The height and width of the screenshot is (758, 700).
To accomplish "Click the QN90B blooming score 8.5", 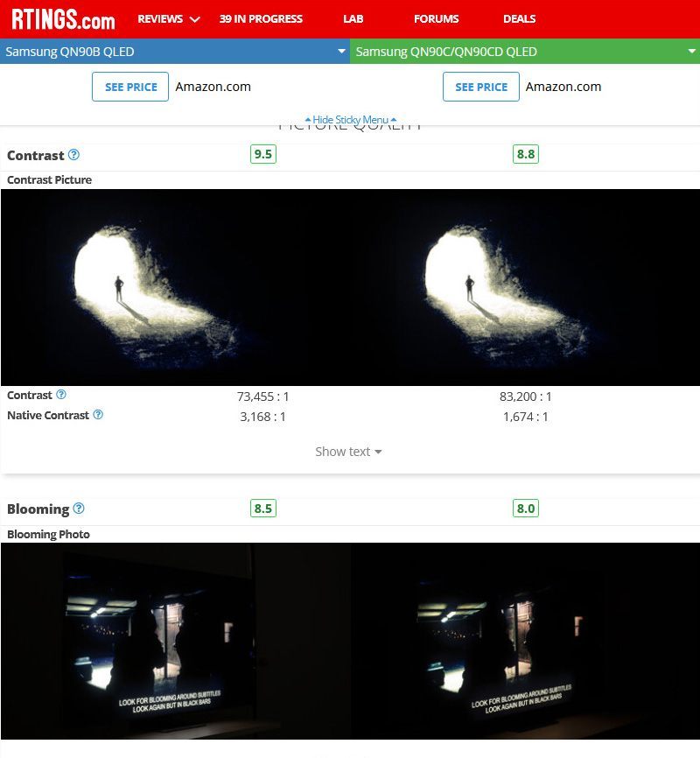I will (263, 509).
